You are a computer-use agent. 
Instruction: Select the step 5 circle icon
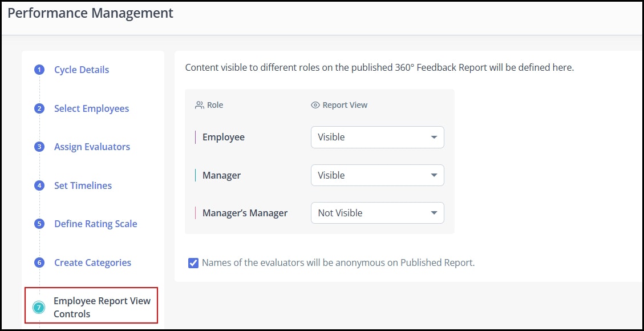point(39,224)
